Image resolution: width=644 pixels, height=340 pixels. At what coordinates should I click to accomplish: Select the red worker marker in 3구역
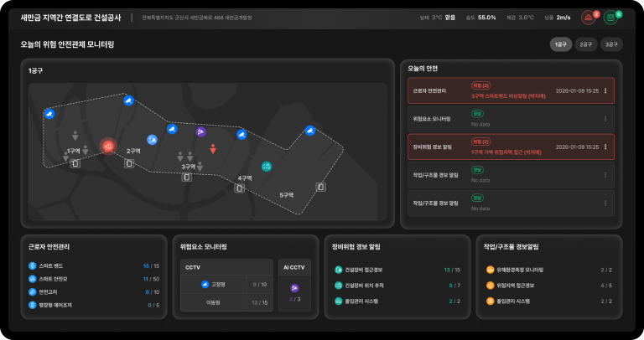[213, 148]
